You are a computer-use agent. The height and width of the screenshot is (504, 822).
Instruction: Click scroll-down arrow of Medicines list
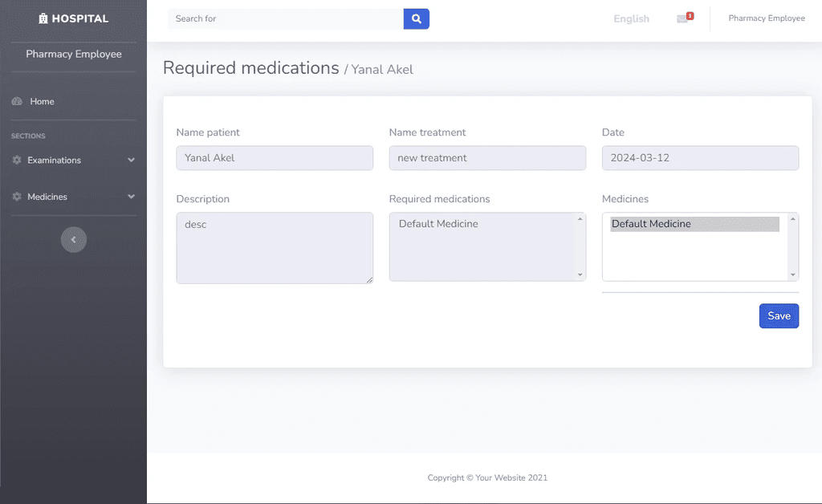792,274
